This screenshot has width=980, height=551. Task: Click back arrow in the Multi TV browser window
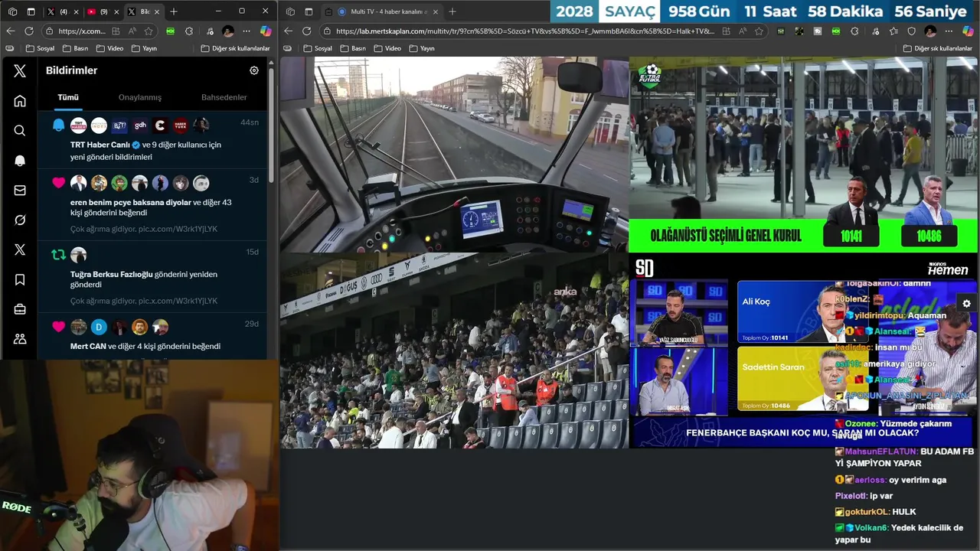pyautogui.click(x=288, y=31)
